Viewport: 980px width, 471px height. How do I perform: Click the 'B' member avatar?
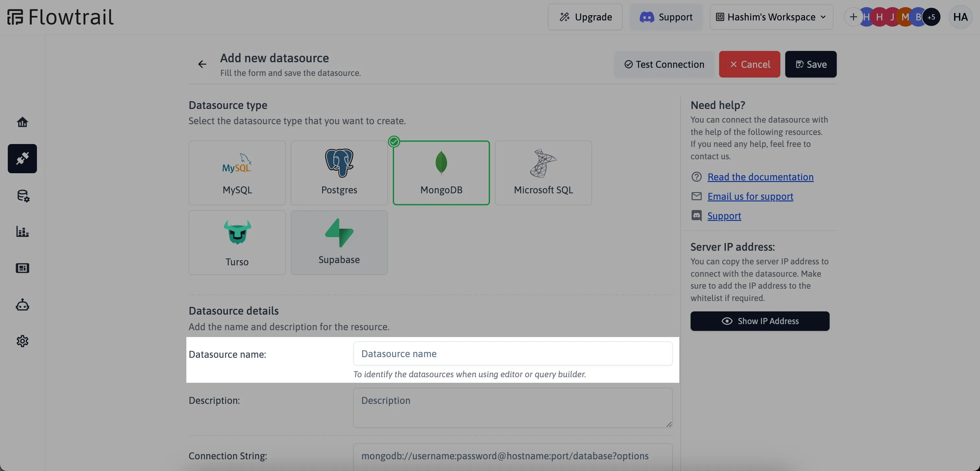pyautogui.click(x=918, y=17)
